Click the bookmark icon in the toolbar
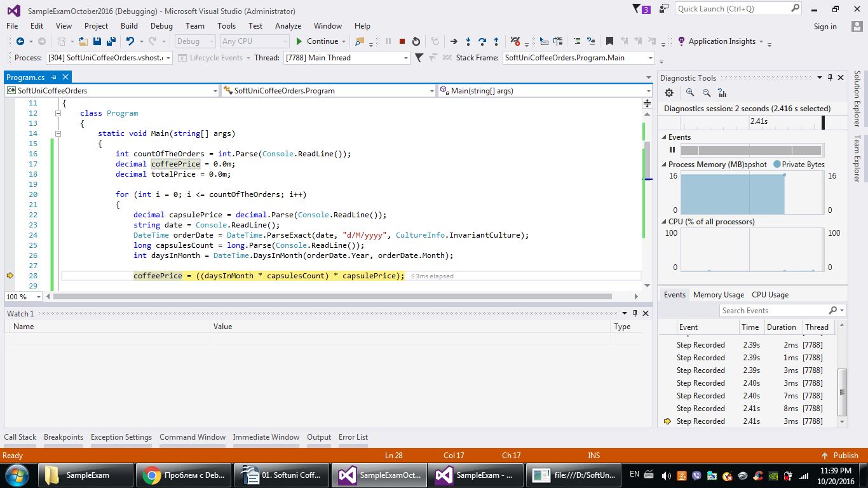868x488 pixels. [x=609, y=41]
